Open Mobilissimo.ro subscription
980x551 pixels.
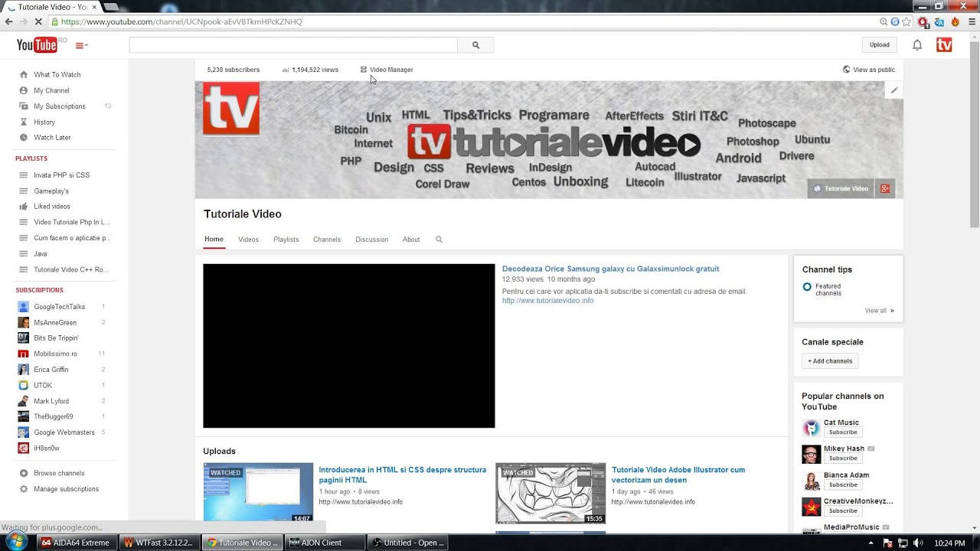coord(55,354)
